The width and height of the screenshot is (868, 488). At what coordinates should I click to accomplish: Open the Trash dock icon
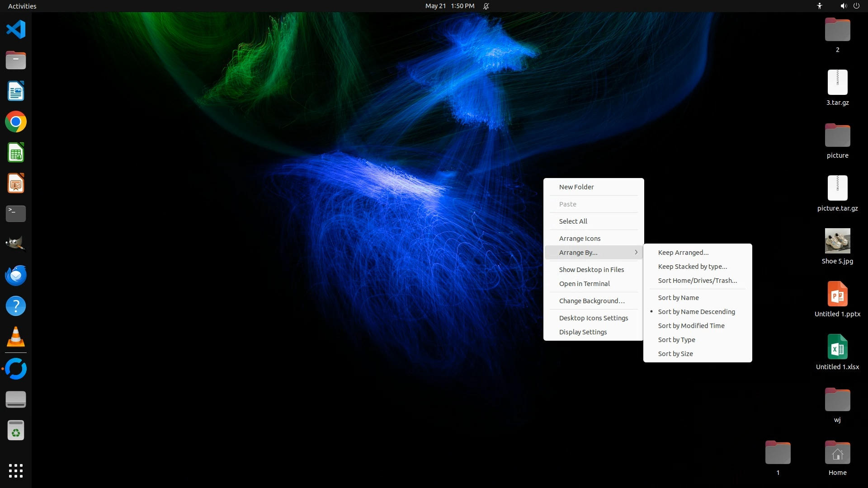tap(16, 431)
